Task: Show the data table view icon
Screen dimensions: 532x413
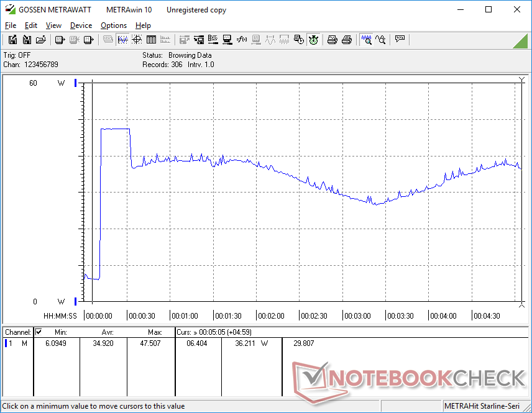Action: tap(150, 40)
